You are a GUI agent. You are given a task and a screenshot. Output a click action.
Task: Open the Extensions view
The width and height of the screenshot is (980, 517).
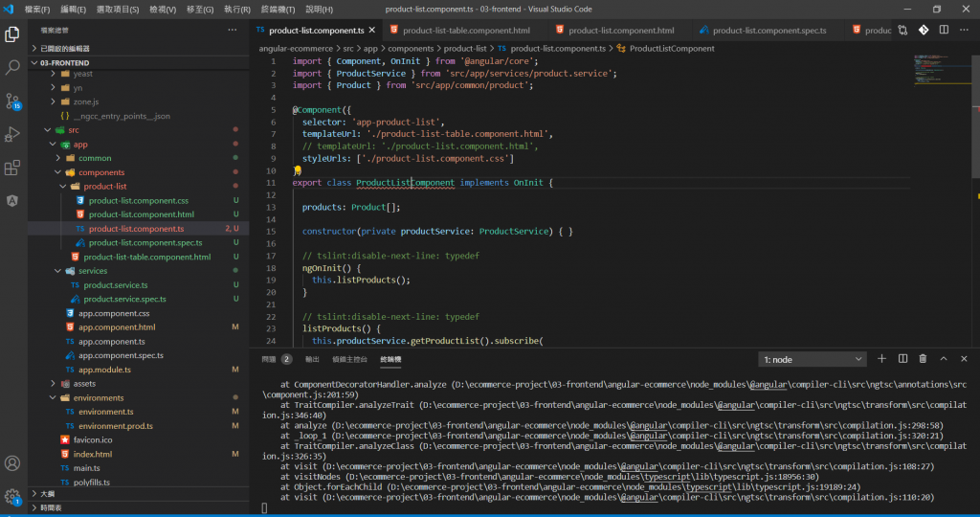[x=13, y=168]
